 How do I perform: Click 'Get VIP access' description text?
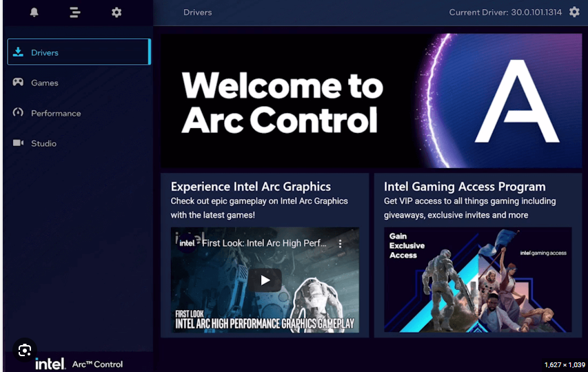coord(470,208)
